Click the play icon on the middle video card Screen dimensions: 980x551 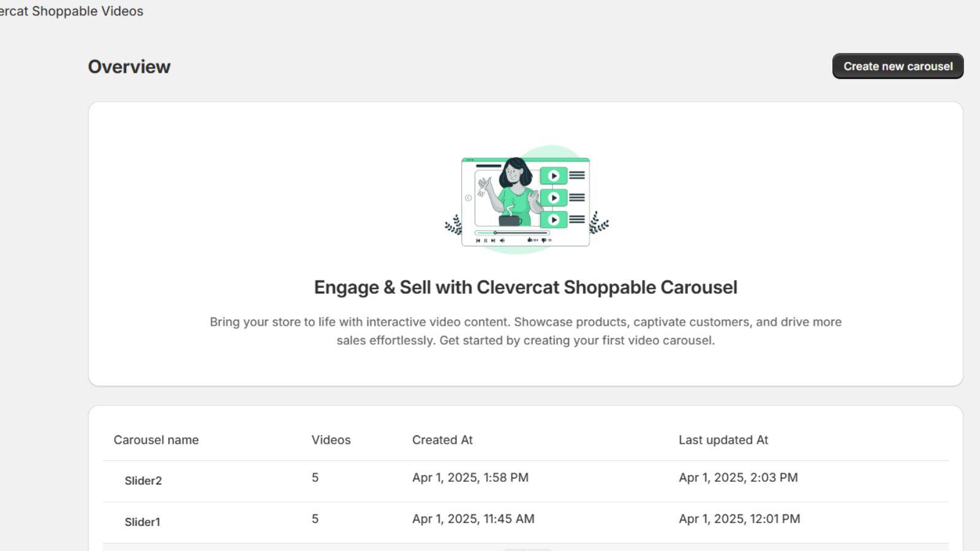(x=554, y=197)
